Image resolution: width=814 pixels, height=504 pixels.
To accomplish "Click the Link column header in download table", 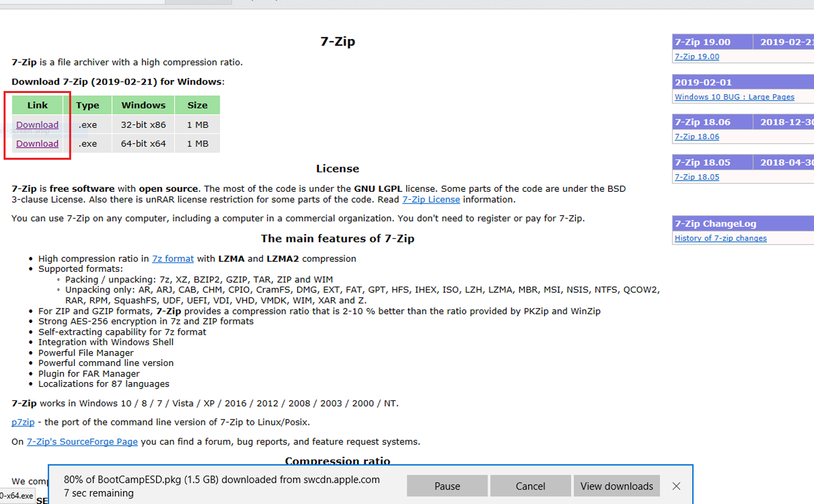I will (x=37, y=105).
